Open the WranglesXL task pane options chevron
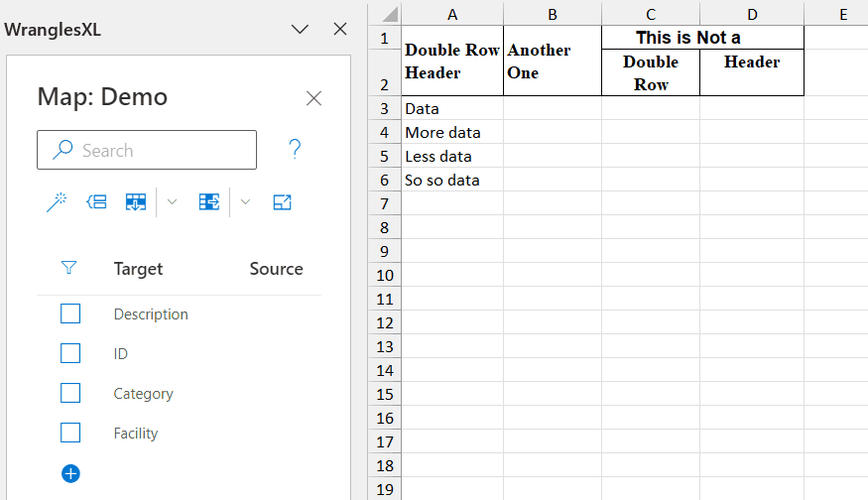Viewport: 868px width, 500px height. [x=300, y=29]
